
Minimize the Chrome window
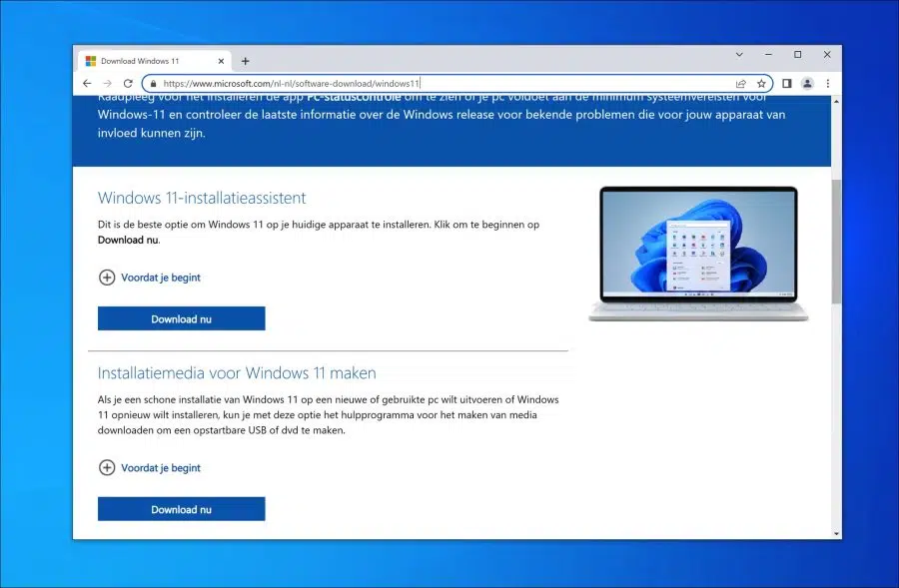[768, 55]
